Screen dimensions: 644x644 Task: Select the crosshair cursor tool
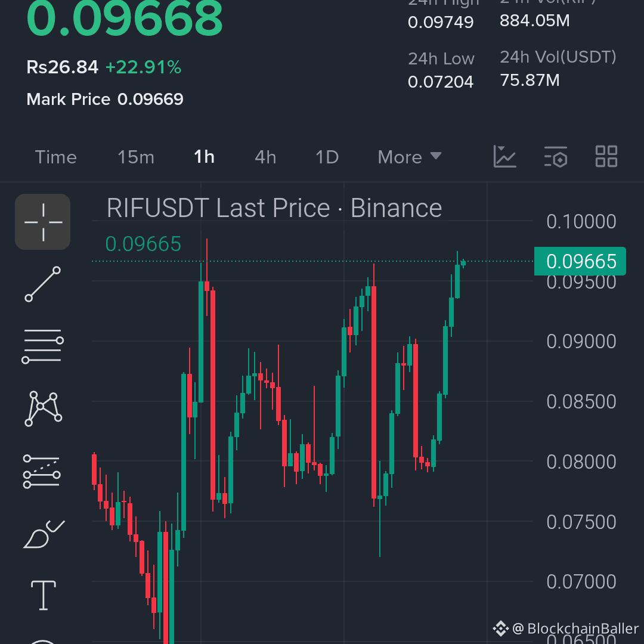(43, 222)
